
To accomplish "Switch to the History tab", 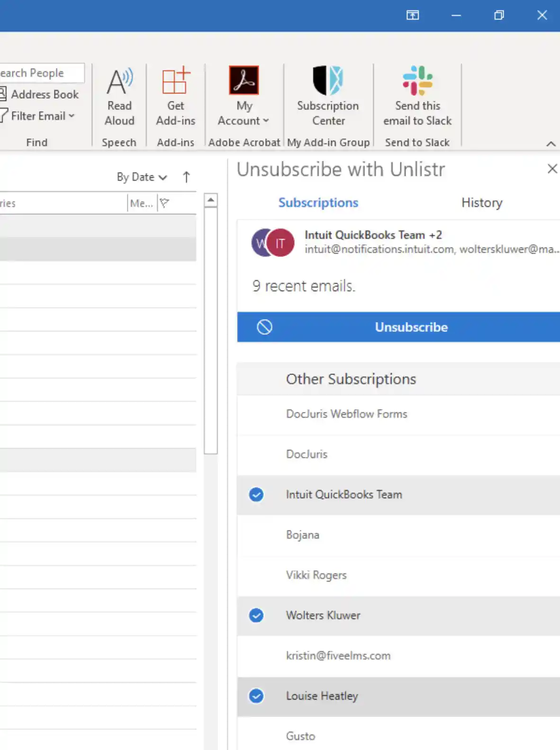I will click(x=482, y=202).
